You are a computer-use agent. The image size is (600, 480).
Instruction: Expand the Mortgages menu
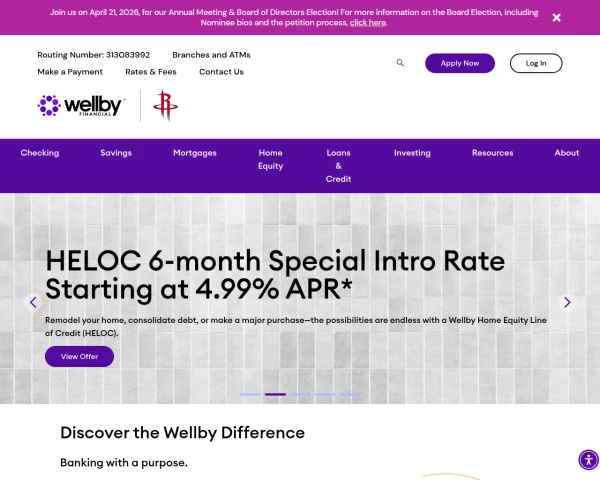(x=194, y=153)
